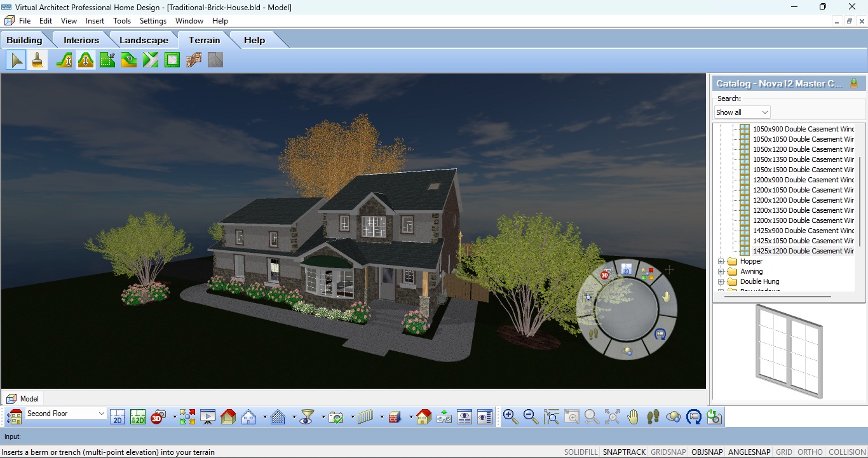Viewport: 868px width, 458px height.
Task: Select the slope elevation terrain tool
Action: pyautogui.click(x=64, y=60)
